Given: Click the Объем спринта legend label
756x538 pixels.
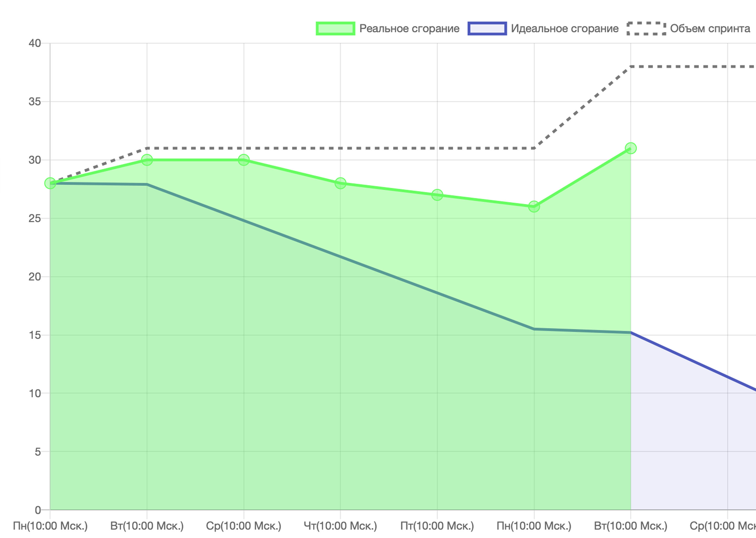Looking at the screenshot, I should click(710, 28).
